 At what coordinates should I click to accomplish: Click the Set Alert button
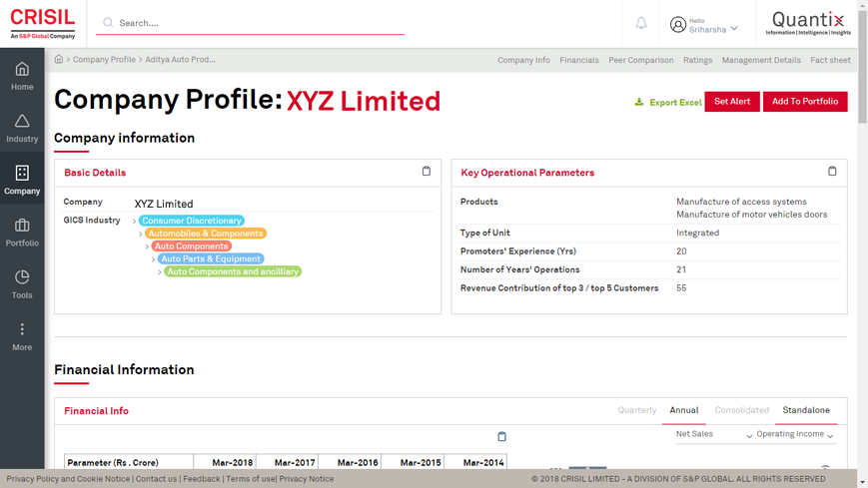coord(732,102)
